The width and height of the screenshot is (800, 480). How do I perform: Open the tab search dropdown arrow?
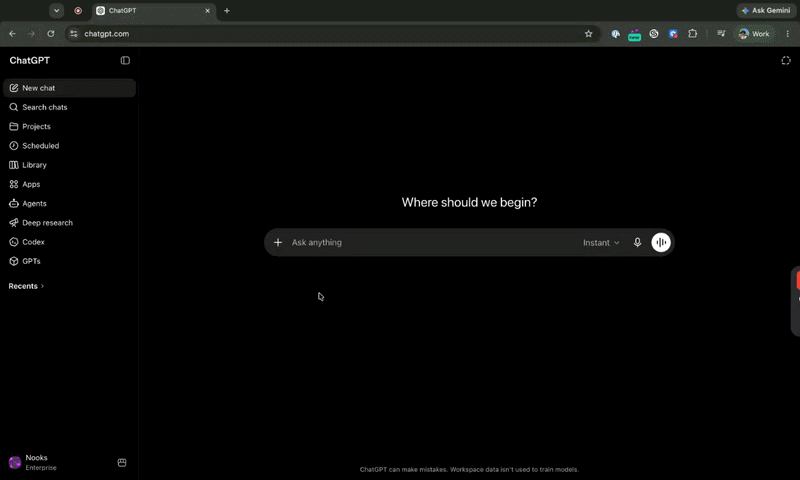pos(57,10)
